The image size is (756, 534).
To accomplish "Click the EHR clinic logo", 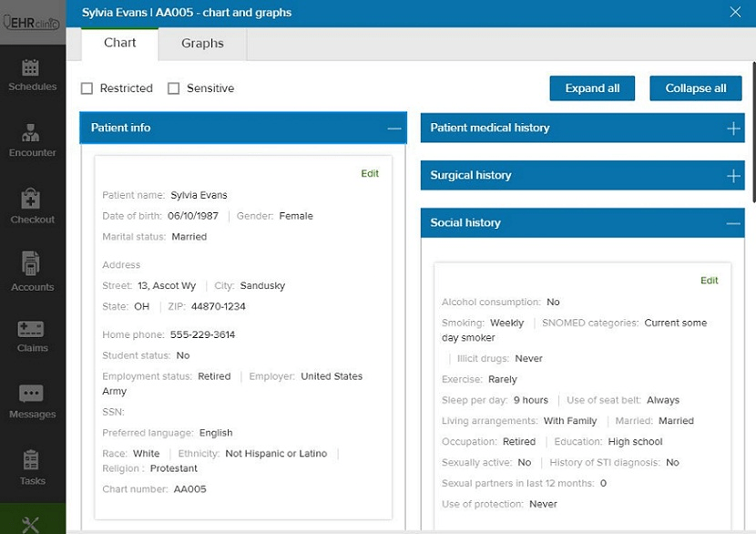I will [x=32, y=24].
